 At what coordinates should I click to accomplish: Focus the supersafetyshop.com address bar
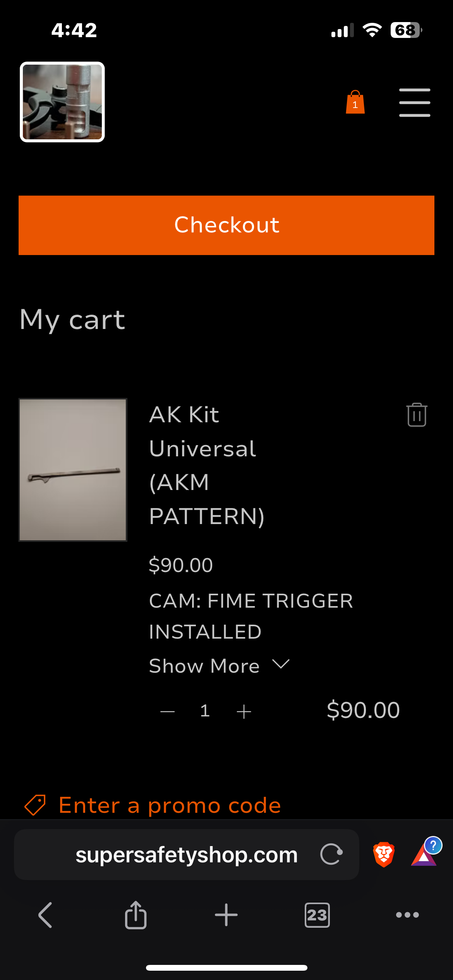click(x=186, y=855)
